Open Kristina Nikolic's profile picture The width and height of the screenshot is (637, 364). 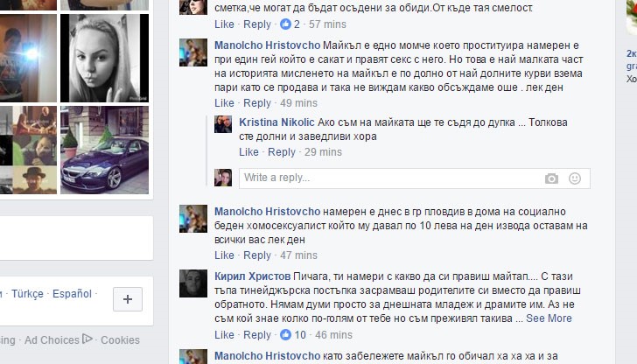tap(223, 124)
